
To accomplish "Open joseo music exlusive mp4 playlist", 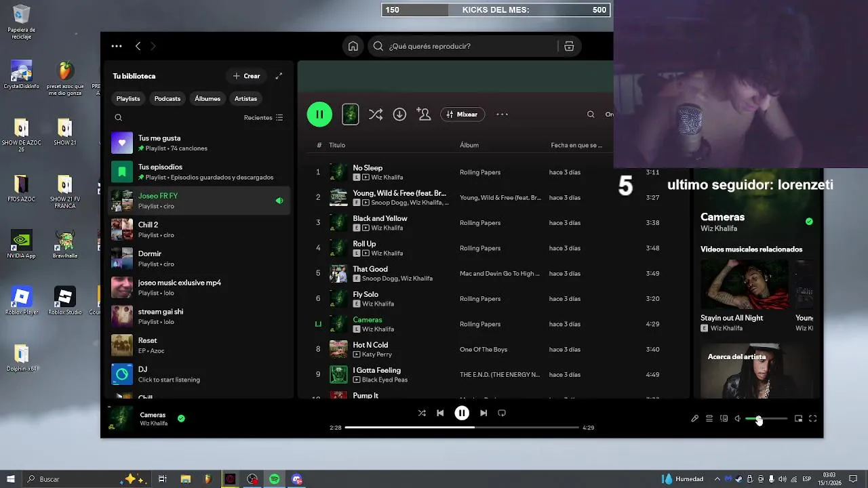I will (x=199, y=287).
